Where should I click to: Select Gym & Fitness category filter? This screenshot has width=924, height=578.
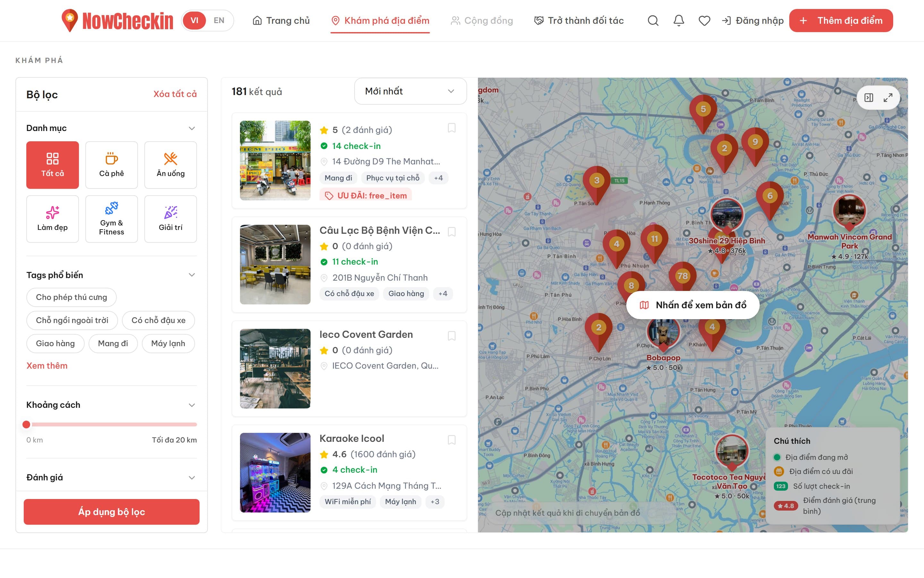[x=112, y=219]
